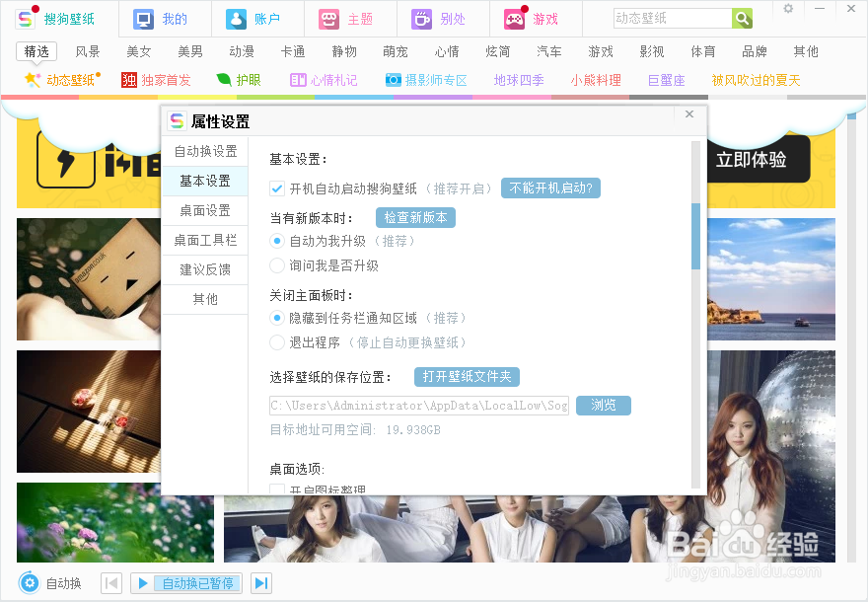Open 地球四季 topic link

[519, 80]
